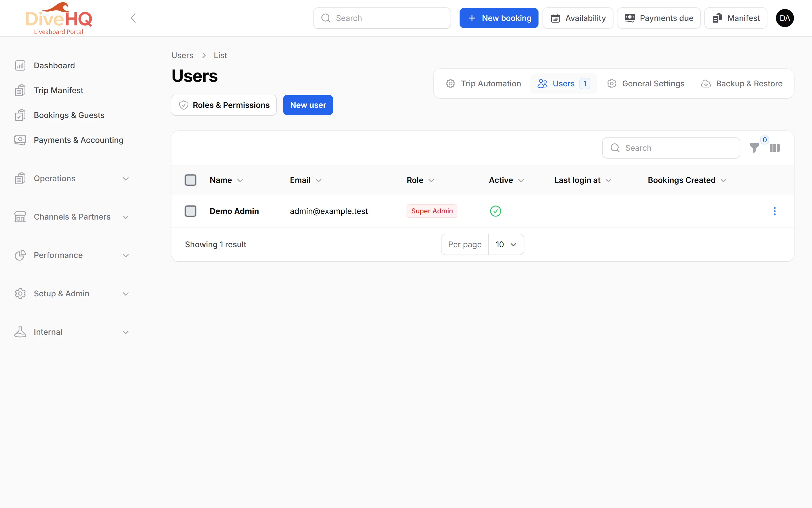Image resolution: width=812 pixels, height=508 pixels.
Task: Click the Channels & Partners storefront icon
Action: [20, 217]
